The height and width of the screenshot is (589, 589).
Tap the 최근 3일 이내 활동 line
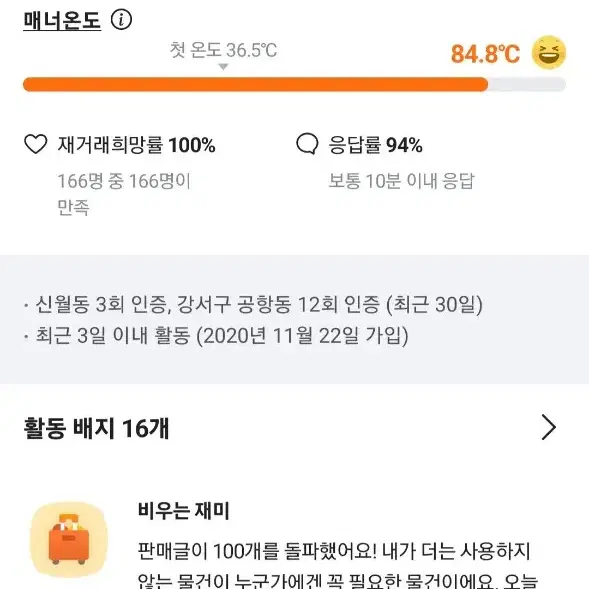216,335
